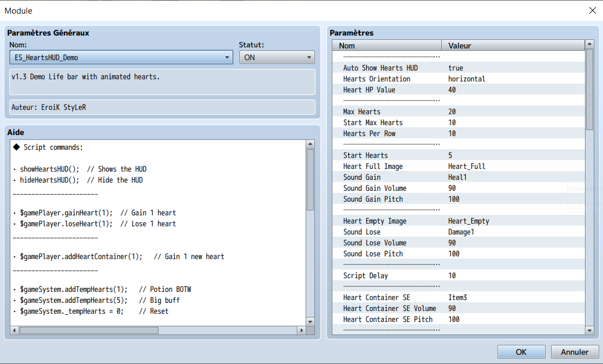The height and width of the screenshot is (364, 603).
Task: Select the Hearts Orientation horizontal row
Action: 459,79
